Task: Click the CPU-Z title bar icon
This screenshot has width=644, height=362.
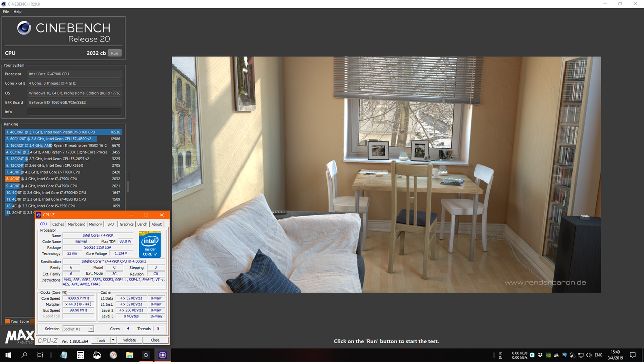Action: pos(39,215)
